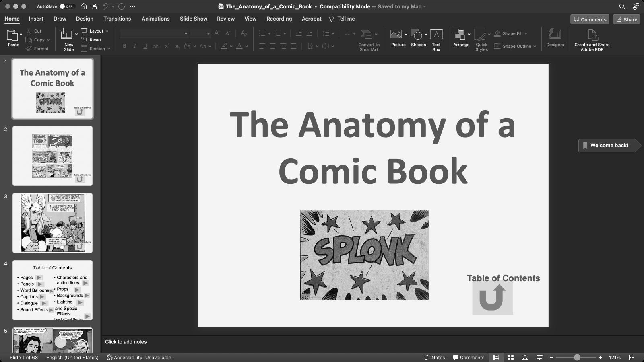Open the font color dropdown arrow

coord(246,46)
